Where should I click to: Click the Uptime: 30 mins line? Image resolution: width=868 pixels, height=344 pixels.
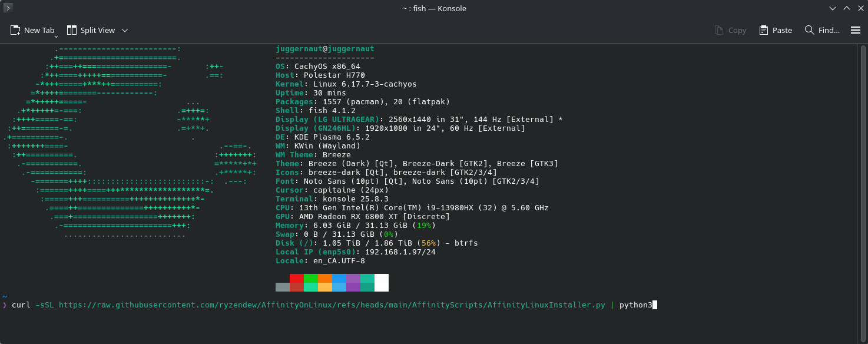pyautogui.click(x=311, y=93)
